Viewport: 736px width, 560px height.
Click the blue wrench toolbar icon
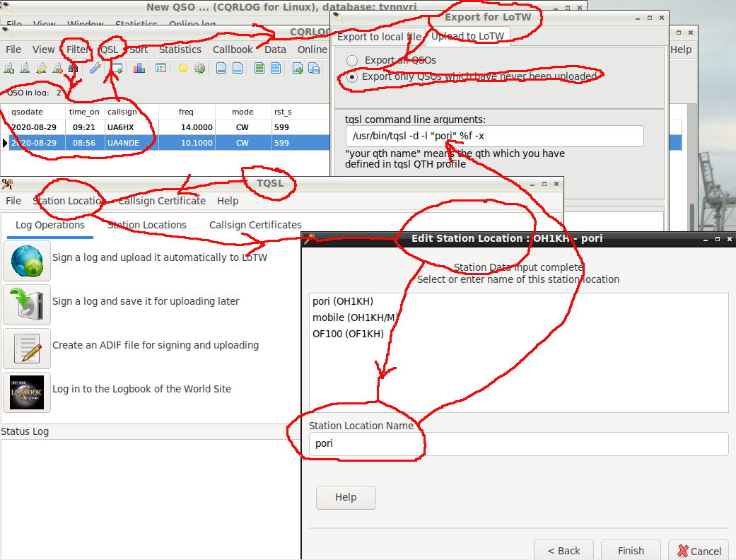pyautogui.click(x=95, y=69)
